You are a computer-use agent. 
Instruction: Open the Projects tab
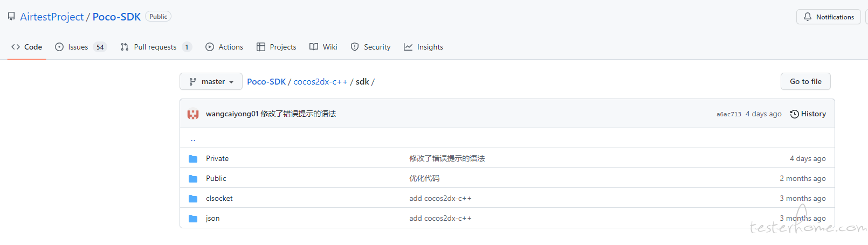(276, 47)
